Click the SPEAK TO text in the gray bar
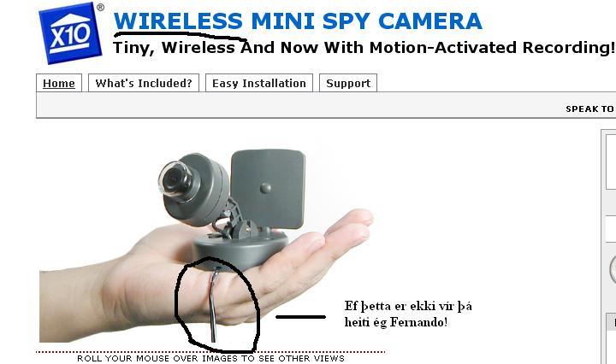The width and height of the screenshot is (616, 364). point(590,109)
